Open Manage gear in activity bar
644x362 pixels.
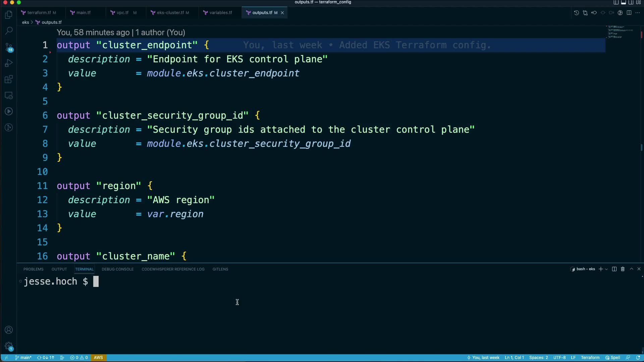pyautogui.click(x=9, y=346)
